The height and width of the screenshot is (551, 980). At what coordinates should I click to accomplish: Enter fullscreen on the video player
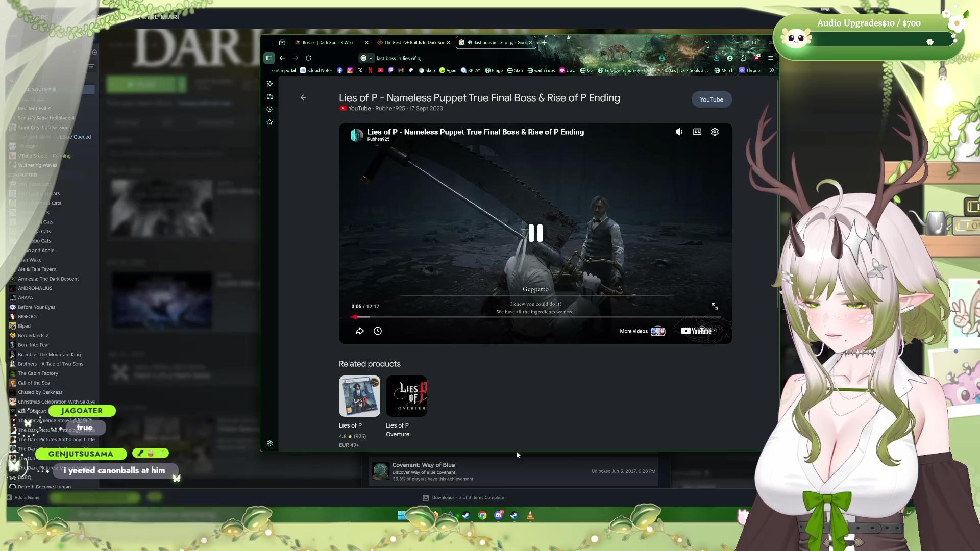click(715, 306)
